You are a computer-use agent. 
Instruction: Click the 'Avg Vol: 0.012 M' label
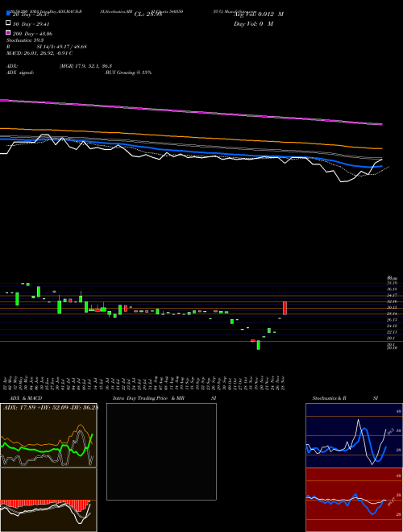259,15
